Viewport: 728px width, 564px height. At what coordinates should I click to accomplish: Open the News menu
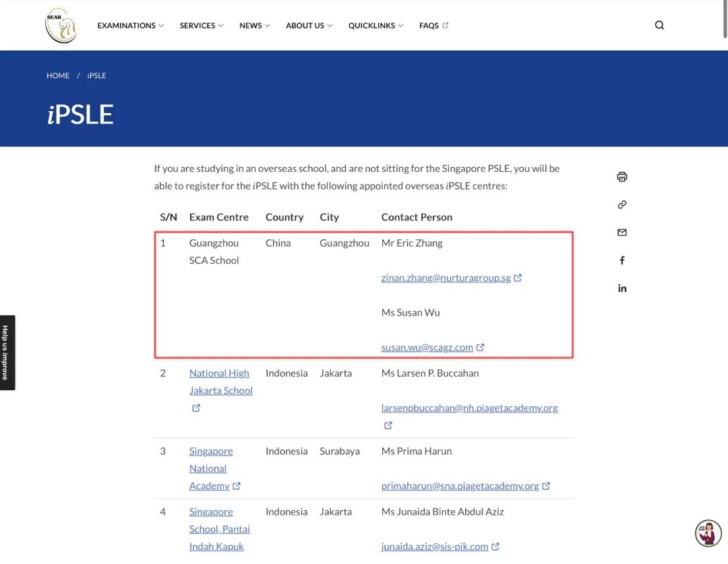coord(254,26)
